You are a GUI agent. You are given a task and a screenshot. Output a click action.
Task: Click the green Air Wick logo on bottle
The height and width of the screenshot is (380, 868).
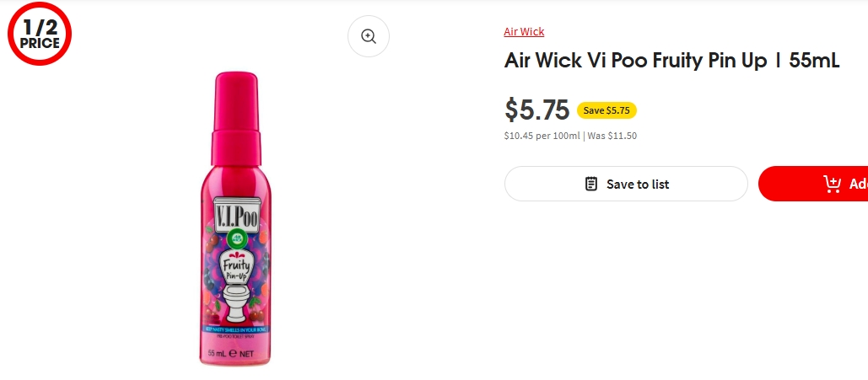tap(237, 237)
